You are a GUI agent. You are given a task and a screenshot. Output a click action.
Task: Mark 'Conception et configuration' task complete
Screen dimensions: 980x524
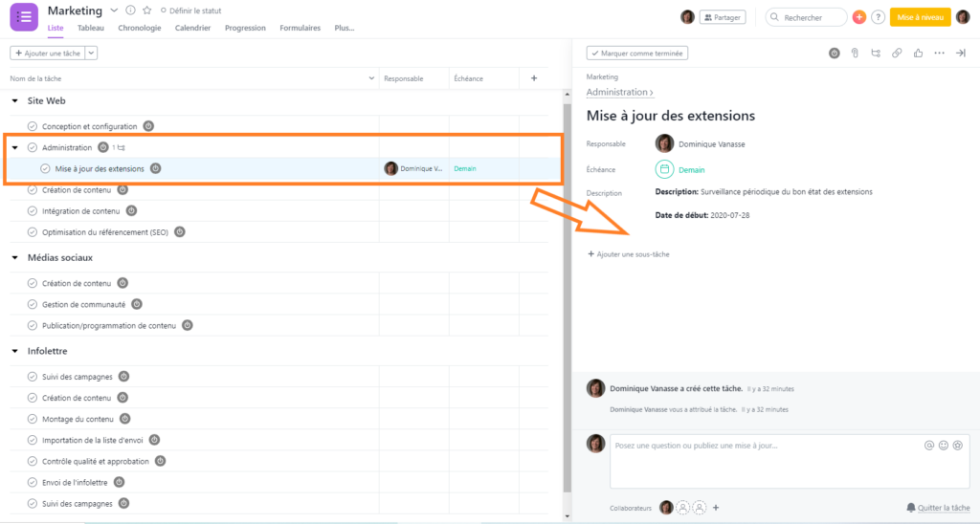coord(33,126)
